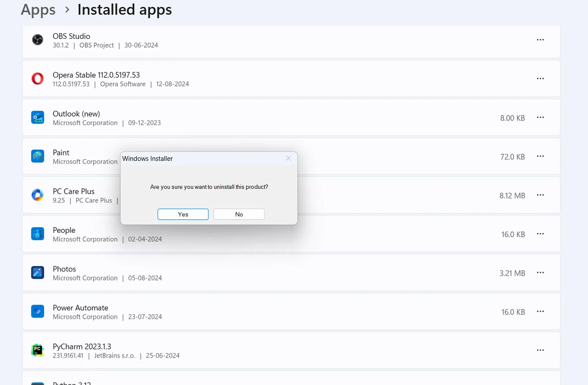Click the Paint app icon
Image resolution: width=588 pixels, height=385 pixels.
click(38, 156)
